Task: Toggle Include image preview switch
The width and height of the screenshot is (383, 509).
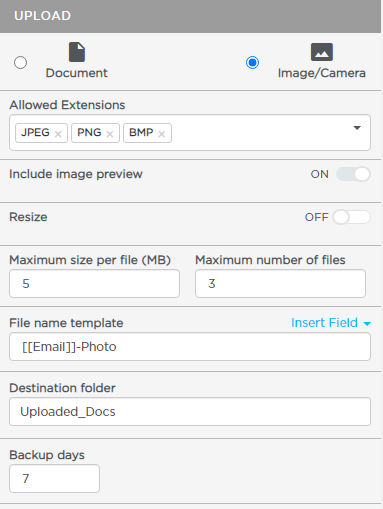Action: 353,174
